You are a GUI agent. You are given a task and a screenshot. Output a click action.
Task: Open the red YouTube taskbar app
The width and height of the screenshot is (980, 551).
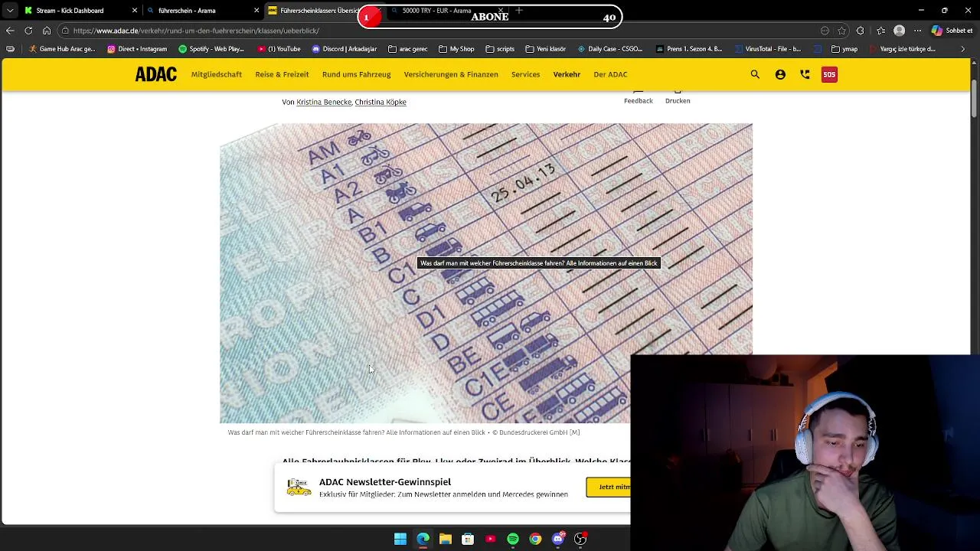(x=491, y=539)
